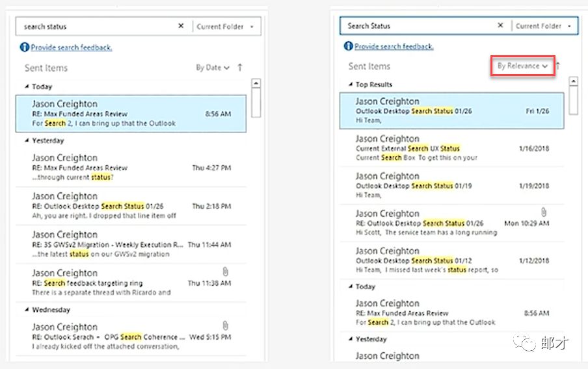The width and height of the screenshot is (588, 369).
Task: Click the info icon beside left search feedback
Action: [x=25, y=47]
